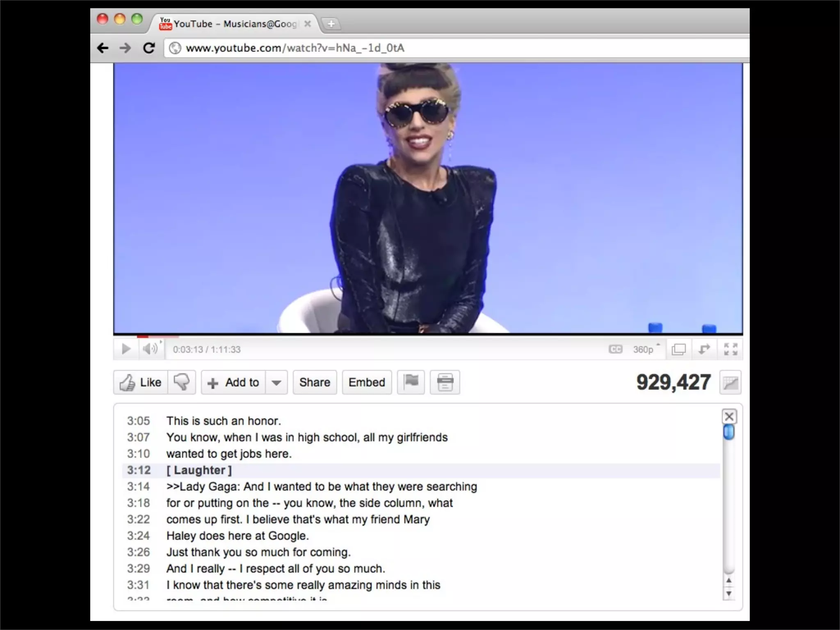Open a new browser tab

pos(331,24)
